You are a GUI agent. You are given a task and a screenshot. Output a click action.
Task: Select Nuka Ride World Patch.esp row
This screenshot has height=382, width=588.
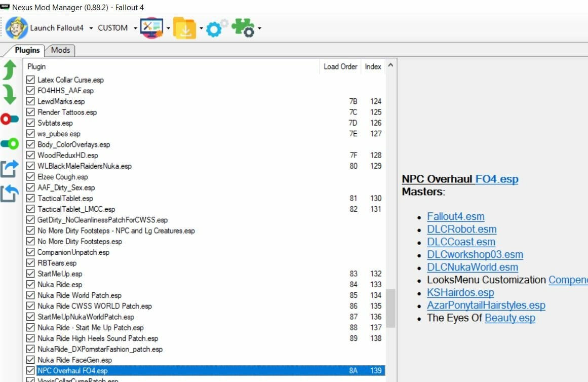[206, 295]
